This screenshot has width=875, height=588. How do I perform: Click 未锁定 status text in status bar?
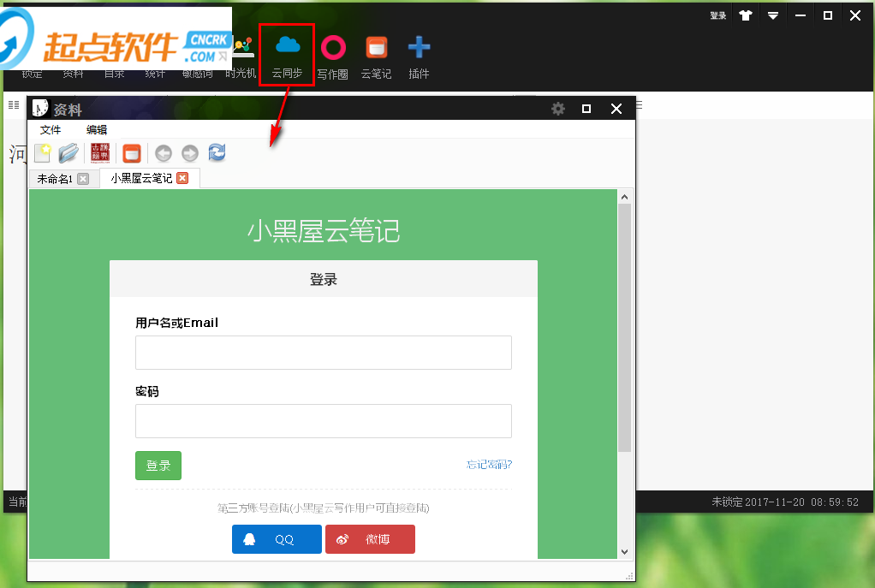(727, 502)
